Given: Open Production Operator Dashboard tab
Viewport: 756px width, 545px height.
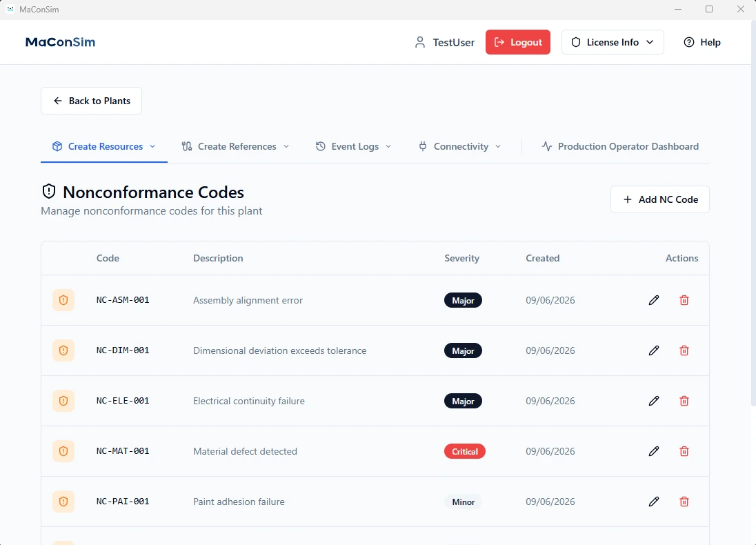Looking at the screenshot, I should 620,146.
